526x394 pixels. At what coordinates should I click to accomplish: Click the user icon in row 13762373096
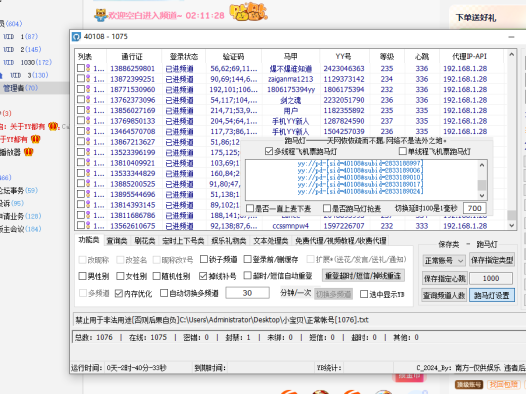coord(88,100)
